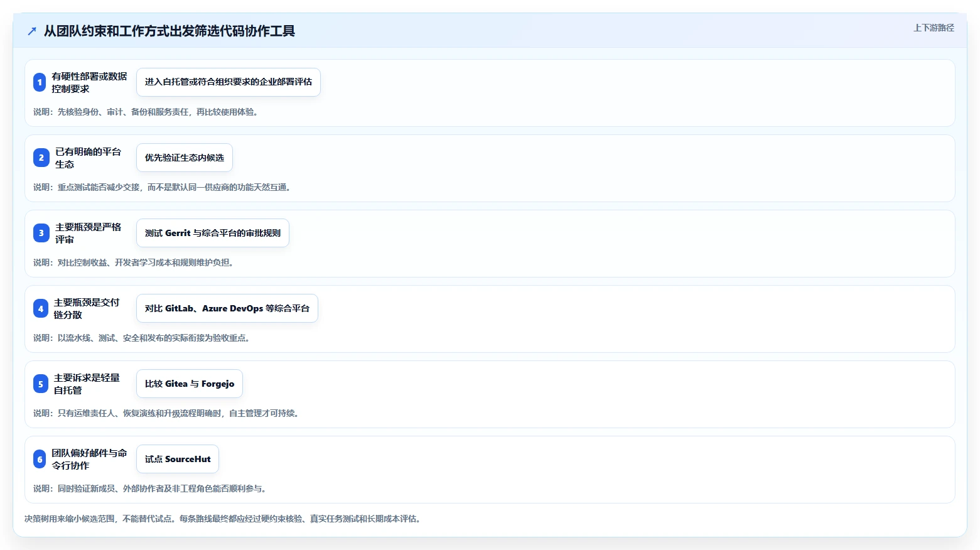Click the 优先验证生态内候选 button
The height and width of the screenshot is (550, 980).
(x=185, y=158)
